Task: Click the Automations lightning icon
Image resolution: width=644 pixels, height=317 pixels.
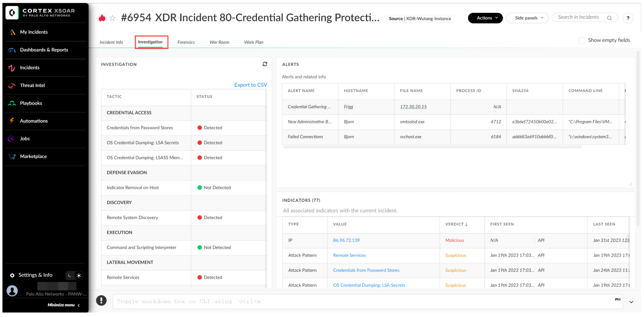Action: pos(12,121)
